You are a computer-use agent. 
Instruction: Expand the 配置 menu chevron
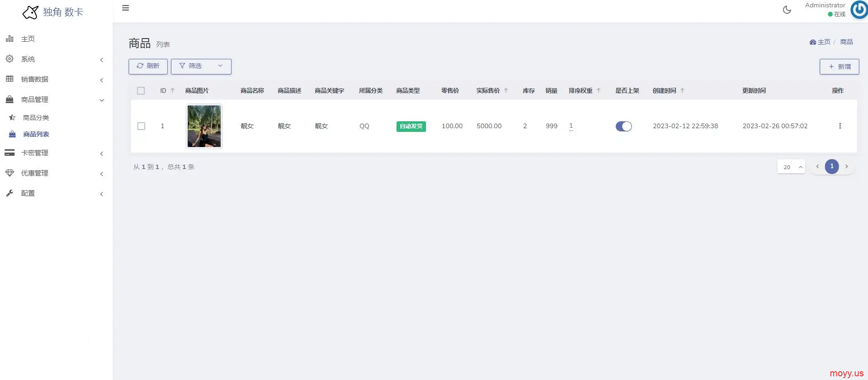click(x=102, y=194)
